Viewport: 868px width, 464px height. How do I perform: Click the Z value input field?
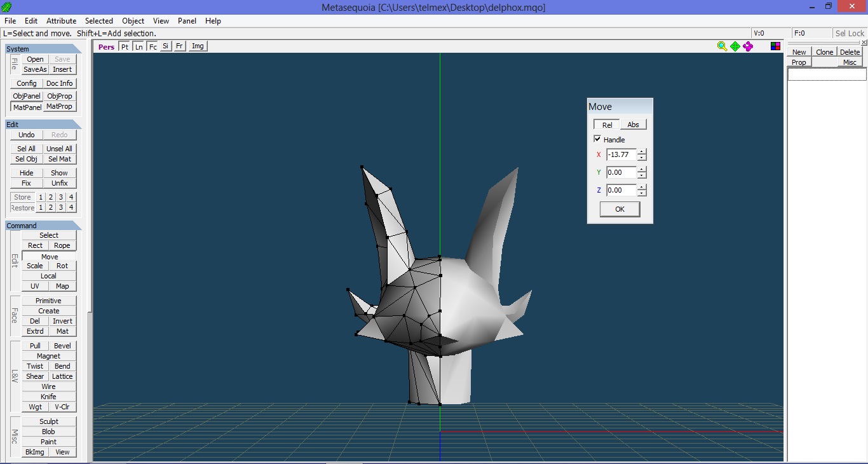[621, 190]
